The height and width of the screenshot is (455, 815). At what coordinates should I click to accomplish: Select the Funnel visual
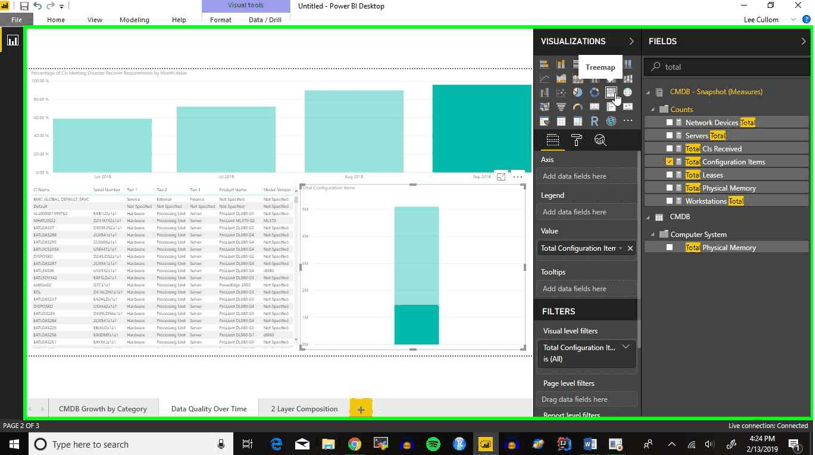coord(561,107)
